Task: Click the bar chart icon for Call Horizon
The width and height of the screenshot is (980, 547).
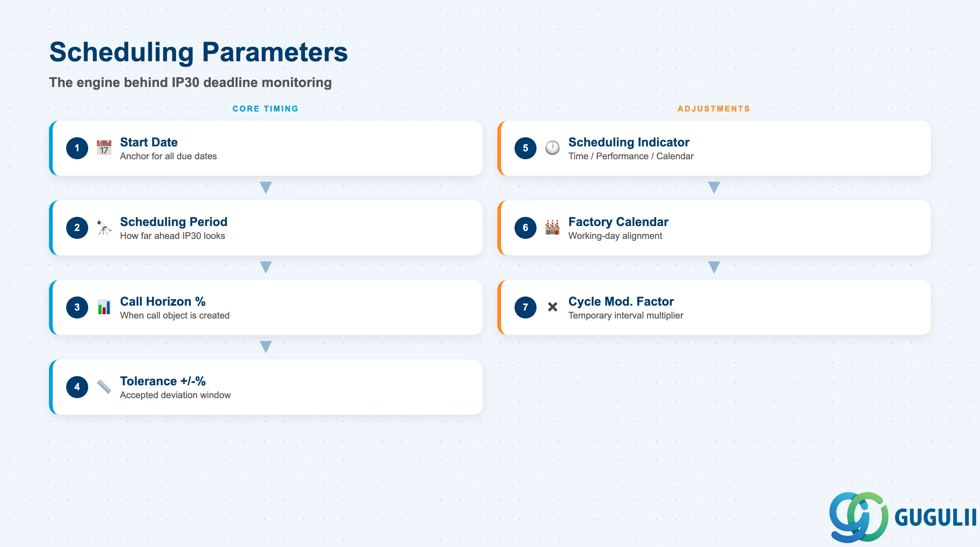Action: pos(104,307)
